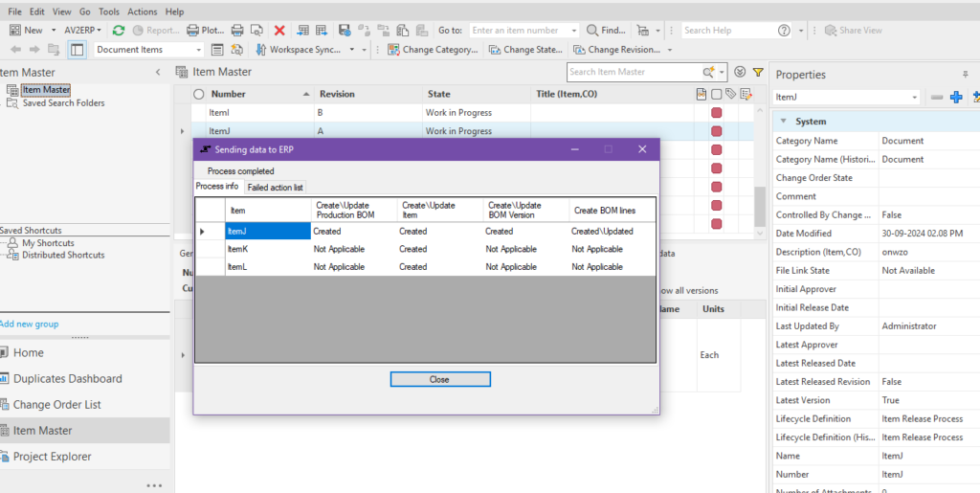Click the red status square for ItemI

tap(716, 113)
